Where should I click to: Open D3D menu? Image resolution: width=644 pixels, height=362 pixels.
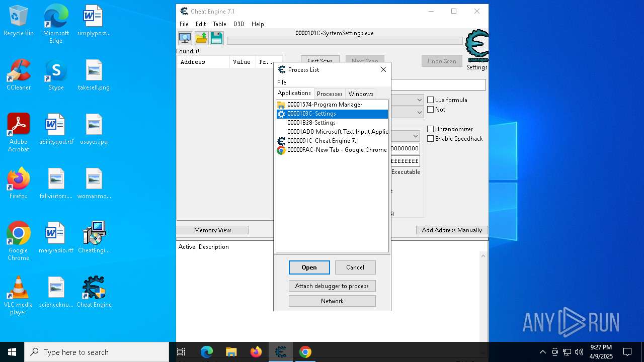click(239, 24)
